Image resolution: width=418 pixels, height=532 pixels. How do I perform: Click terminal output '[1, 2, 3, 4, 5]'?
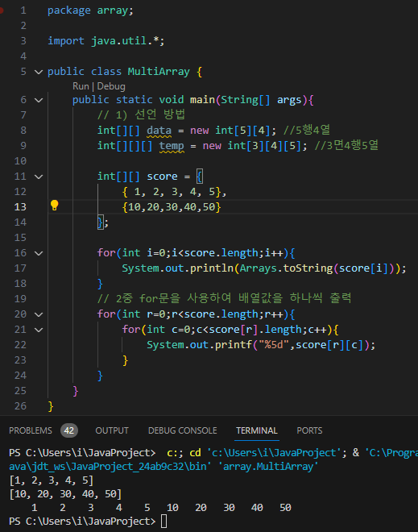[52, 480]
